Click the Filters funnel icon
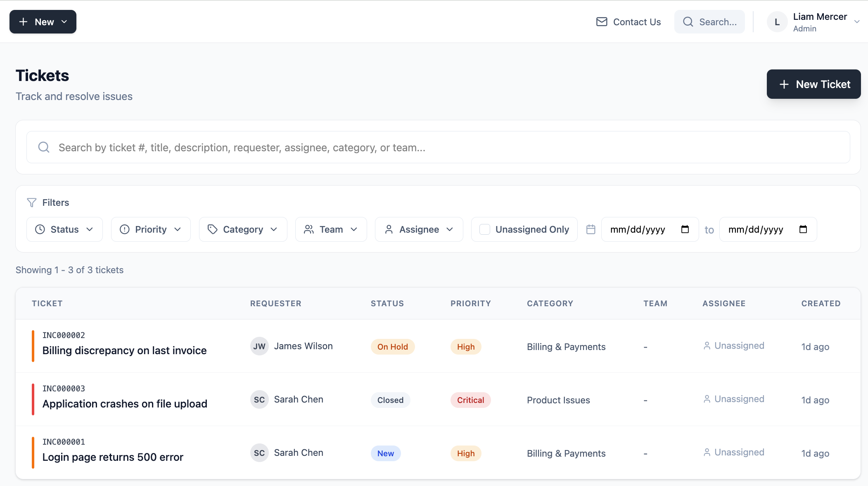The height and width of the screenshot is (486, 868). (32, 202)
